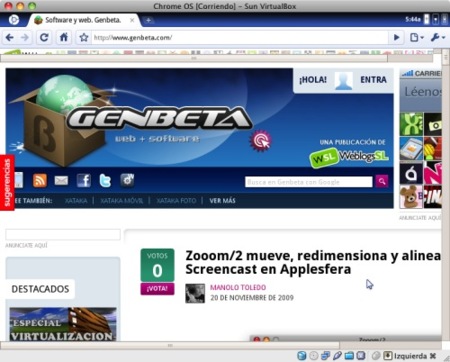
Task: Click the Applesfera apple icon in sidebar
Action: coord(411,173)
